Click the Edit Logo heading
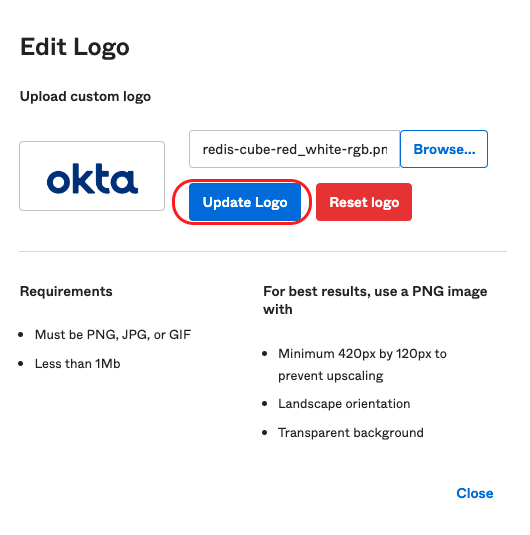Viewport: 530px width, 535px height. [75, 47]
